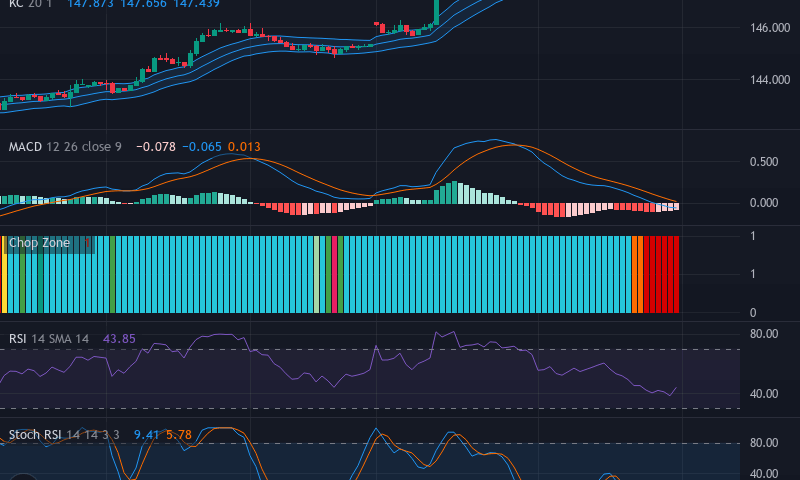Click the orange signal value 0.013
The image size is (800, 480).
[x=244, y=147]
